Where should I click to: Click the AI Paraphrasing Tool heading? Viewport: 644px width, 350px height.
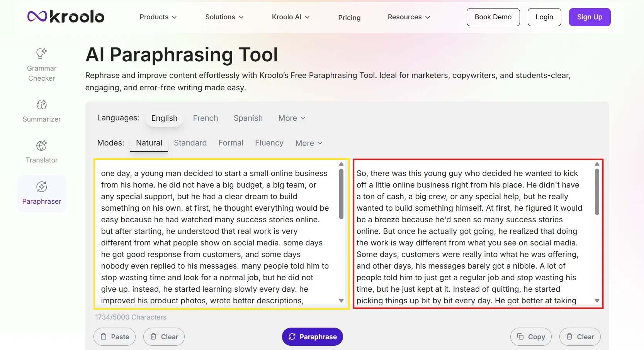(x=182, y=54)
